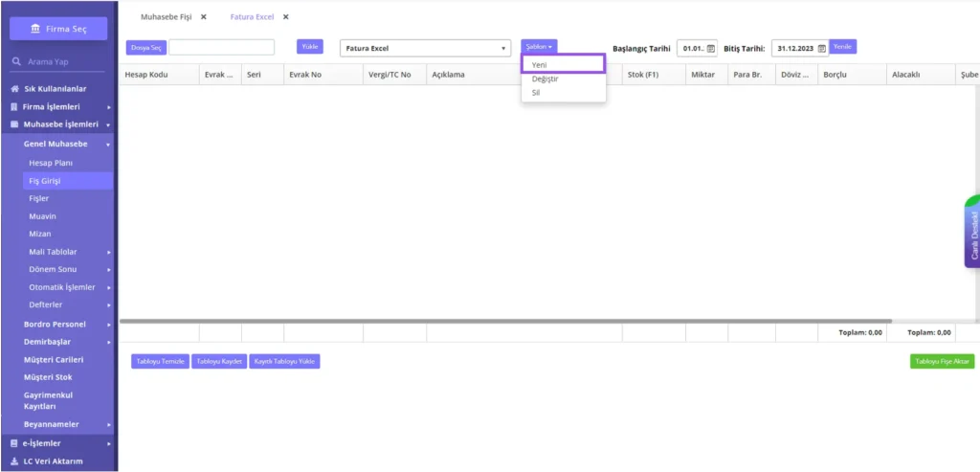Click Borçlu column header

click(x=852, y=75)
